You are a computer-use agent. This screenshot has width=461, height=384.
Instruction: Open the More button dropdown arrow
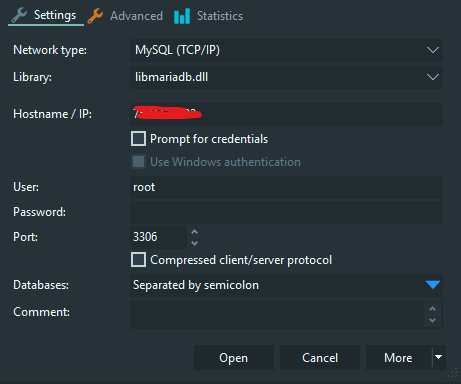439,357
